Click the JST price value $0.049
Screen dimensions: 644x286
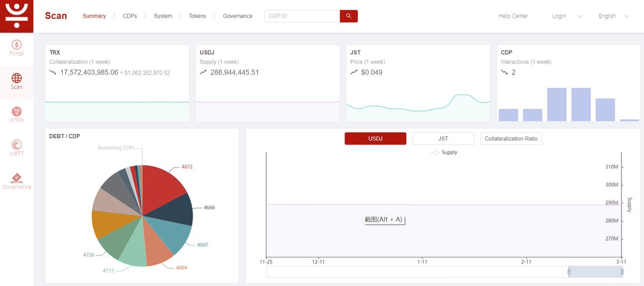[372, 72]
